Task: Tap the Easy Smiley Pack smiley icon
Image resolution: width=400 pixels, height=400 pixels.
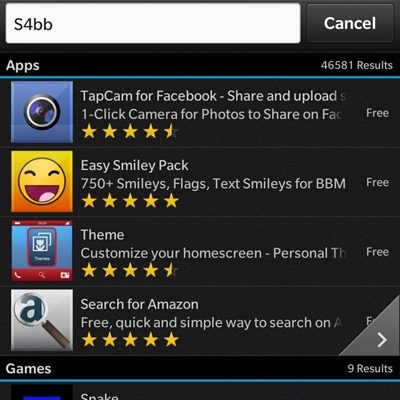Action: (x=42, y=181)
